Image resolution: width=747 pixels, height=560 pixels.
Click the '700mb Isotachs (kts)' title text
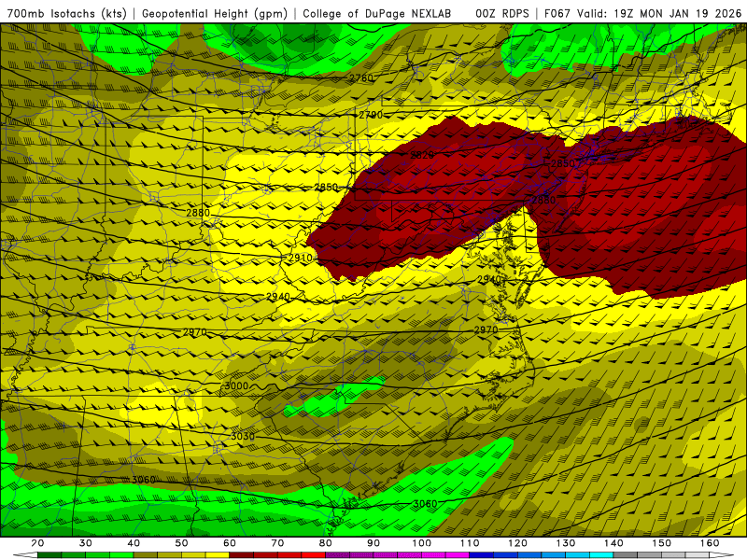point(66,13)
